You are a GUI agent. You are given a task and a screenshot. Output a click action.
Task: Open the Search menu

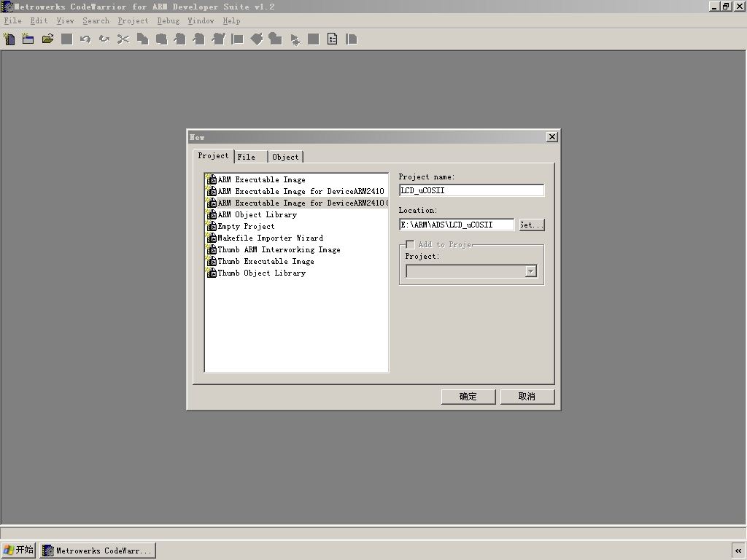[x=96, y=20]
